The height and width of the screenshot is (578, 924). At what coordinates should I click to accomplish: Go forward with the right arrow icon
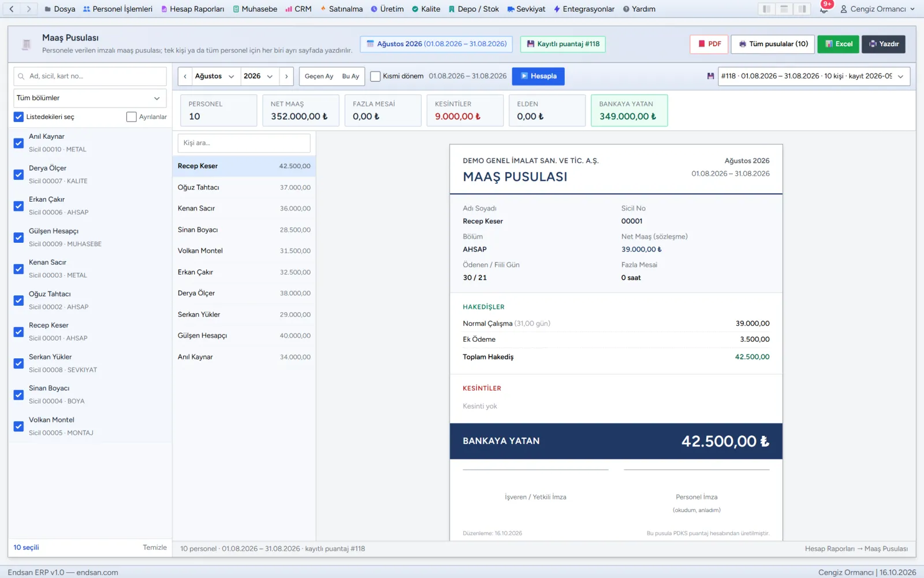(29, 9)
